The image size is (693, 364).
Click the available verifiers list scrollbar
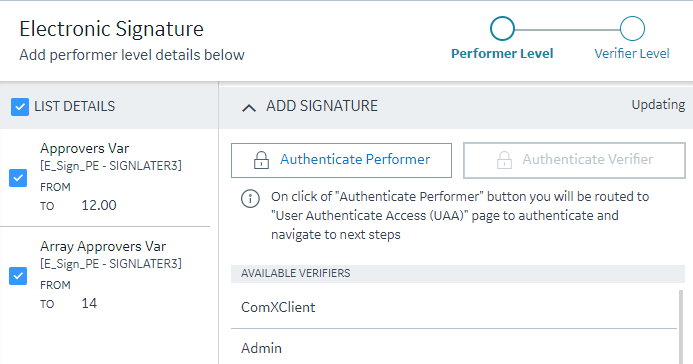(681, 327)
